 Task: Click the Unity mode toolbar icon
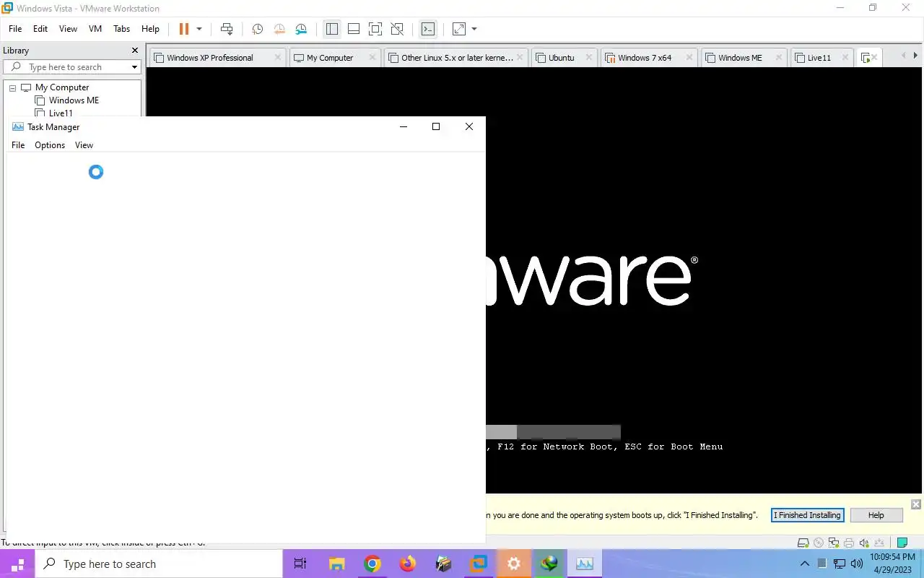[x=397, y=29]
